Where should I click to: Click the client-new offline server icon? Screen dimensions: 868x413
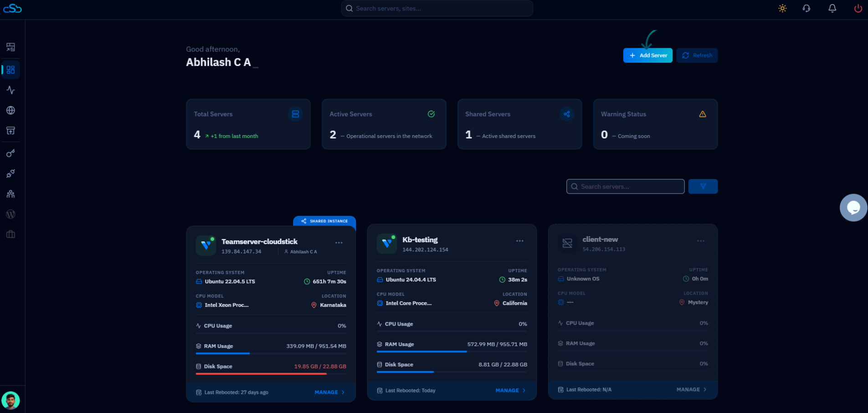point(567,243)
